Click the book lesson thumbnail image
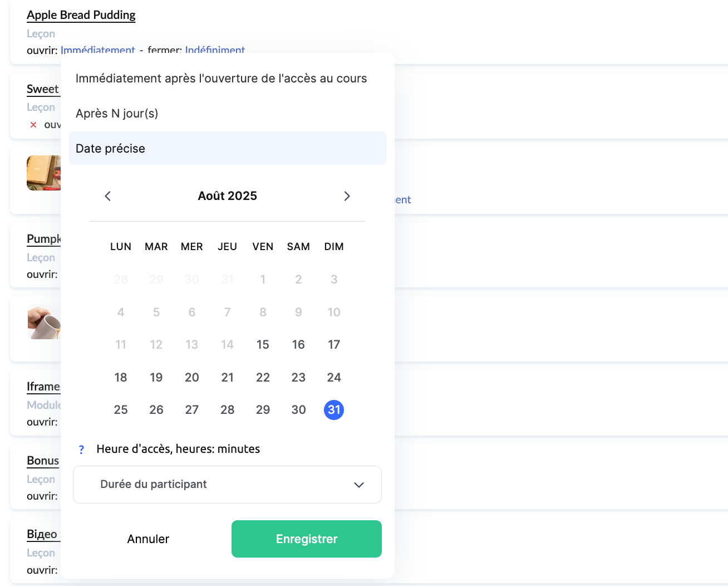The image size is (728, 586). (43, 173)
